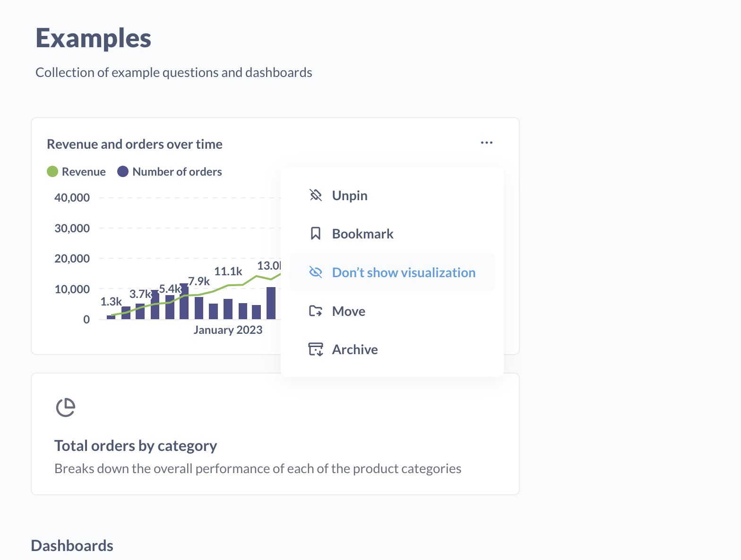The height and width of the screenshot is (560, 741).
Task: Select the Unpin icon in the menu
Action: [315, 195]
